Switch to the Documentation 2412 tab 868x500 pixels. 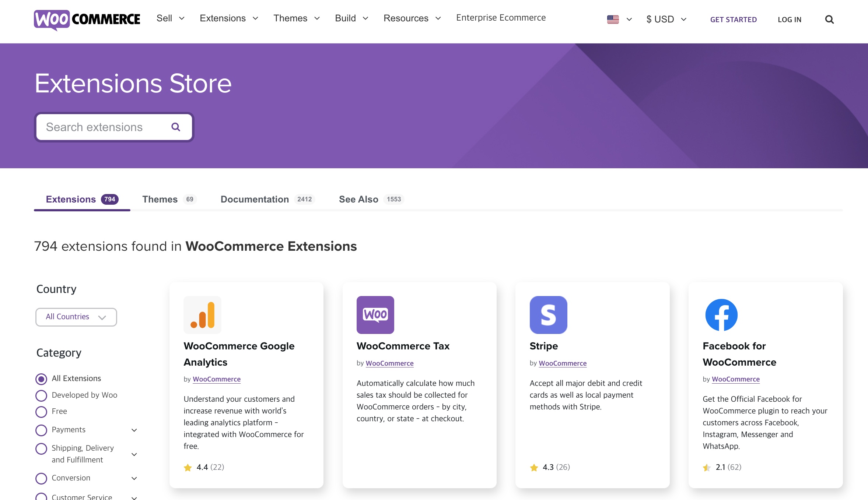pyautogui.click(x=267, y=200)
